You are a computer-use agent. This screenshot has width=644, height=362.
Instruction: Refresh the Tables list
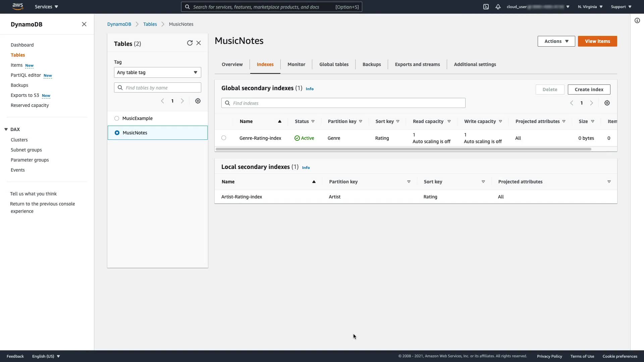point(190,43)
